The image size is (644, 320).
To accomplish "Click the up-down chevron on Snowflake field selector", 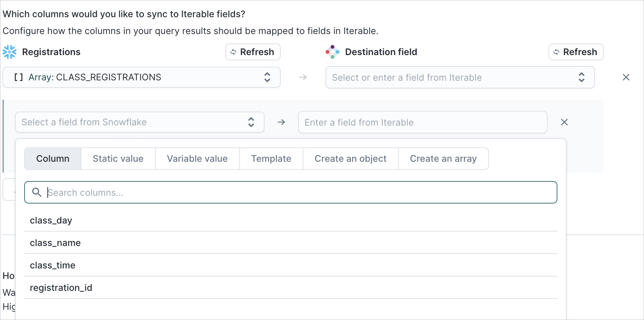I will (x=251, y=122).
